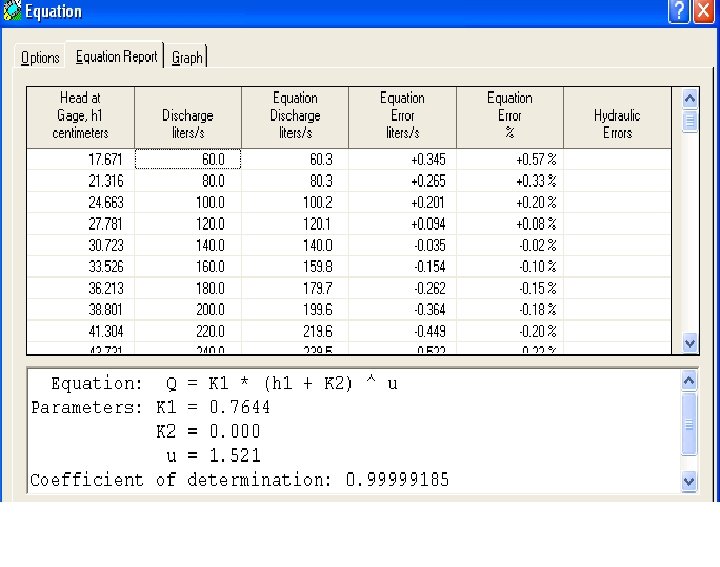Click the Equation Discharge column header
Screen dimensions: 720x567
[295, 117]
